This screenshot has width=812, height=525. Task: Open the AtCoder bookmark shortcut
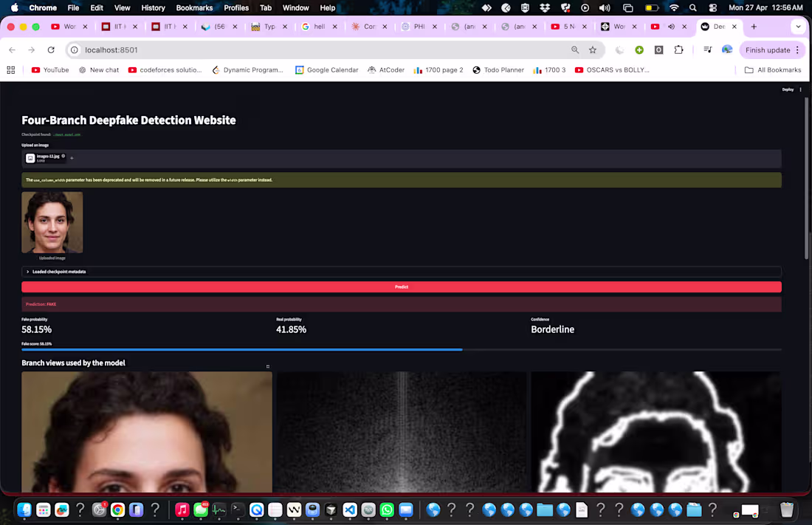click(x=386, y=69)
